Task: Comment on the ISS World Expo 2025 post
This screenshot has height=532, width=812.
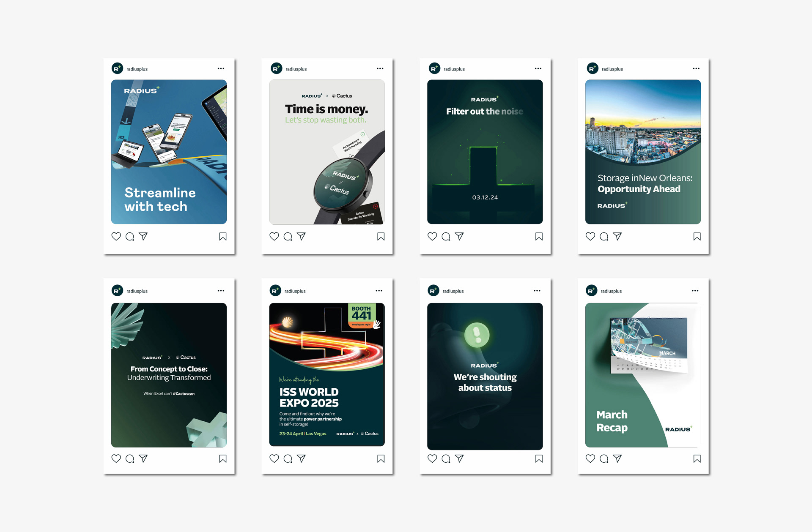Action: coord(288,458)
